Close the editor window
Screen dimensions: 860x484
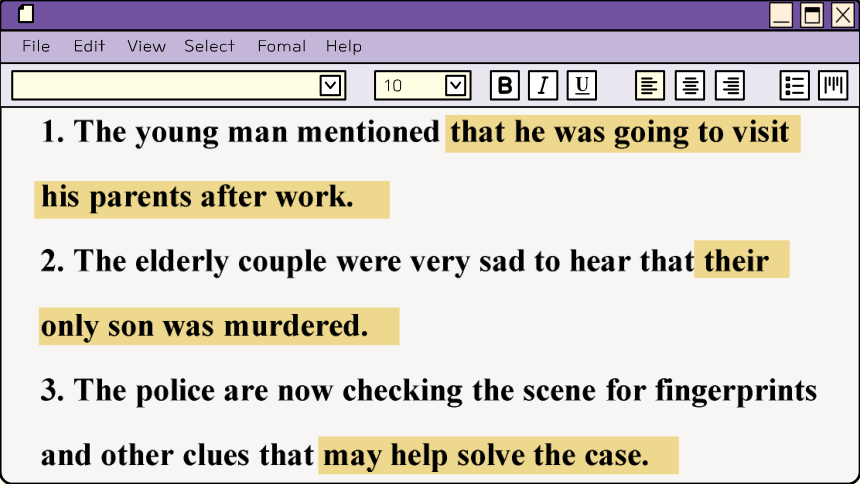click(x=842, y=15)
